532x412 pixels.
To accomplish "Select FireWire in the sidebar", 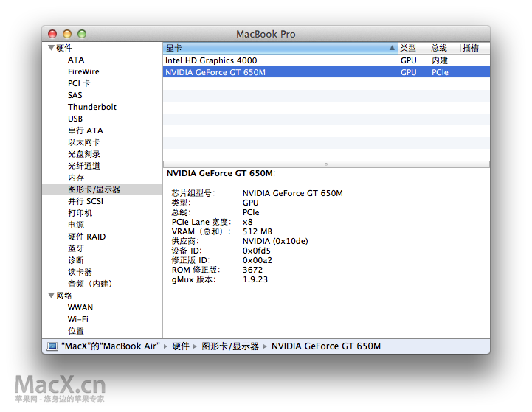I will point(83,71).
